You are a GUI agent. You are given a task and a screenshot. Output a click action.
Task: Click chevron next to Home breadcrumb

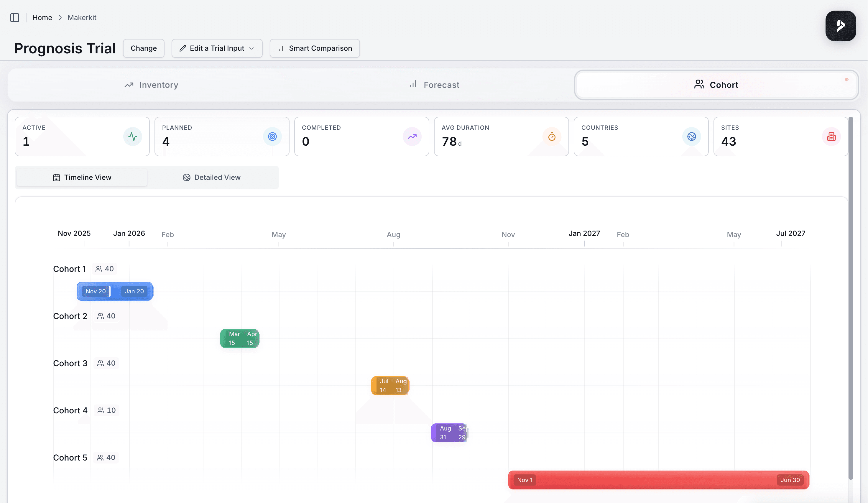click(60, 18)
